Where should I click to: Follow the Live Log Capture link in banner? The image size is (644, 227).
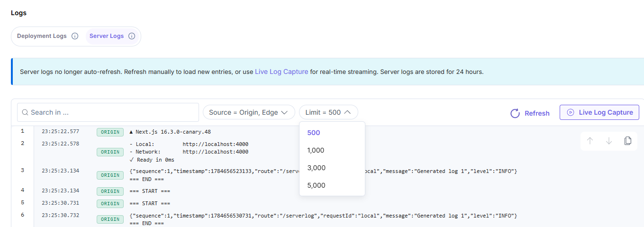[281, 72]
